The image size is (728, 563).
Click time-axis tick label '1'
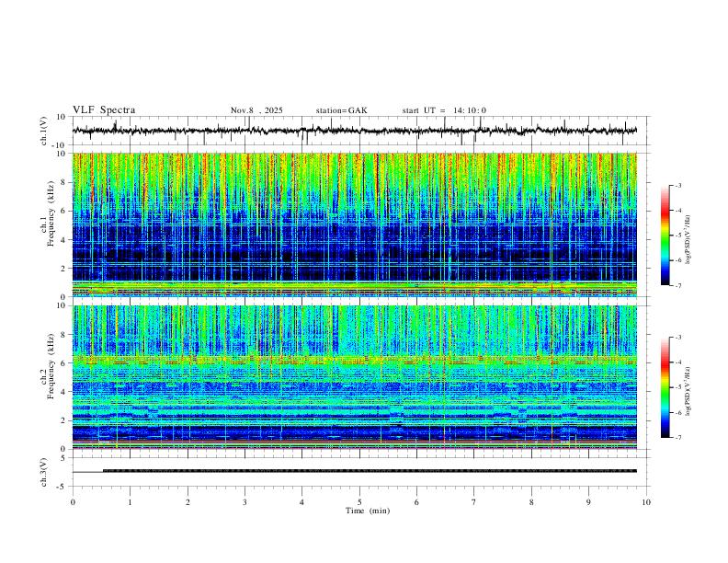click(x=130, y=502)
